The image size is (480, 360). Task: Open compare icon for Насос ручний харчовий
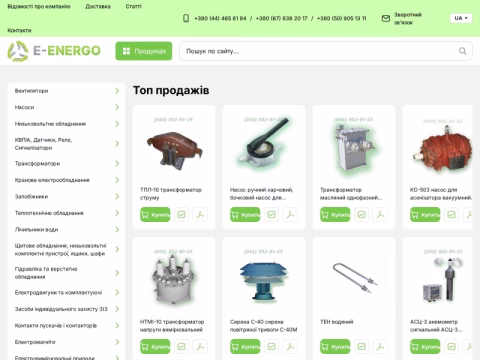tap(271, 215)
